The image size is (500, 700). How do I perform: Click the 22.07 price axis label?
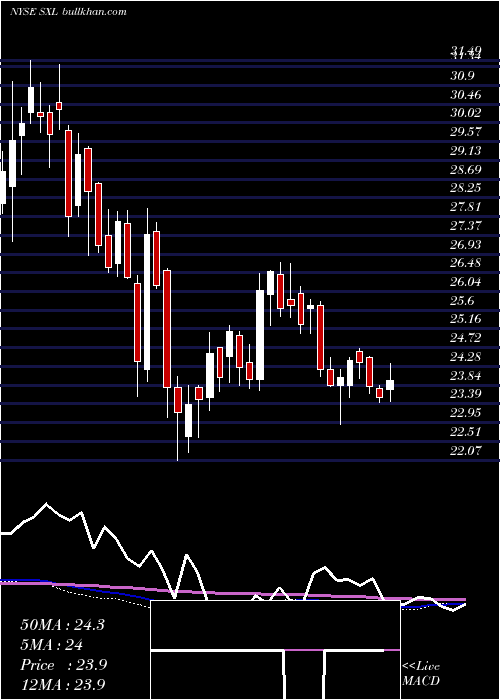pyautogui.click(x=466, y=450)
